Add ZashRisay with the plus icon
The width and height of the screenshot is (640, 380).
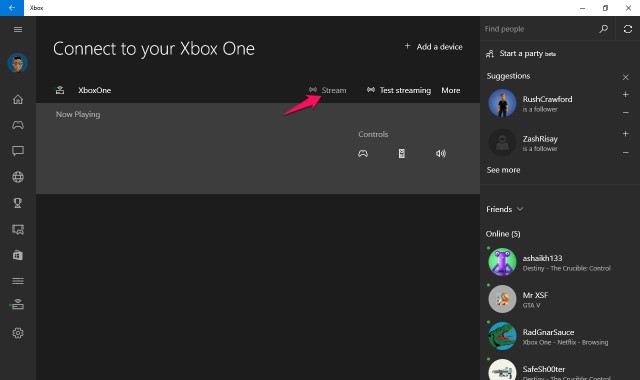(x=625, y=134)
